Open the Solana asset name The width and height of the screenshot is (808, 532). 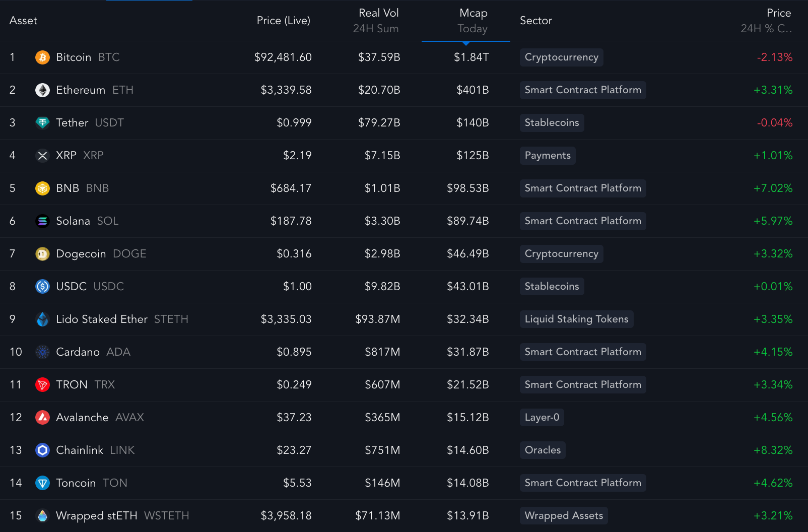click(x=73, y=221)
